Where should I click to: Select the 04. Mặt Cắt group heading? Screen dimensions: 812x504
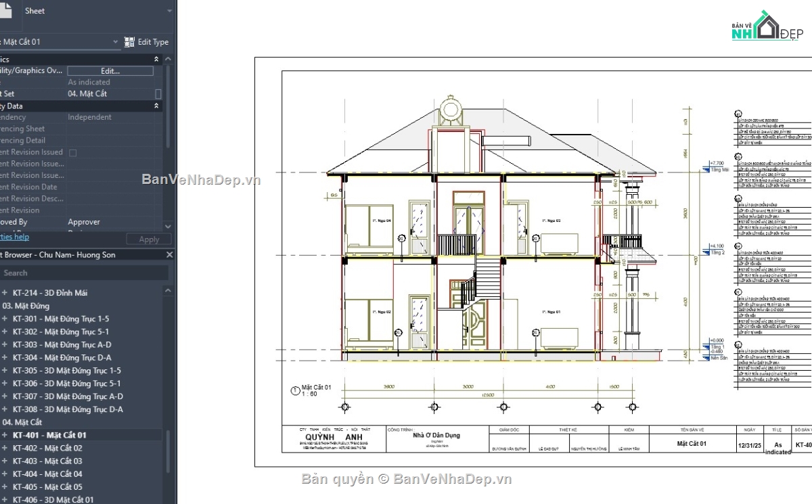click(22, 422)
